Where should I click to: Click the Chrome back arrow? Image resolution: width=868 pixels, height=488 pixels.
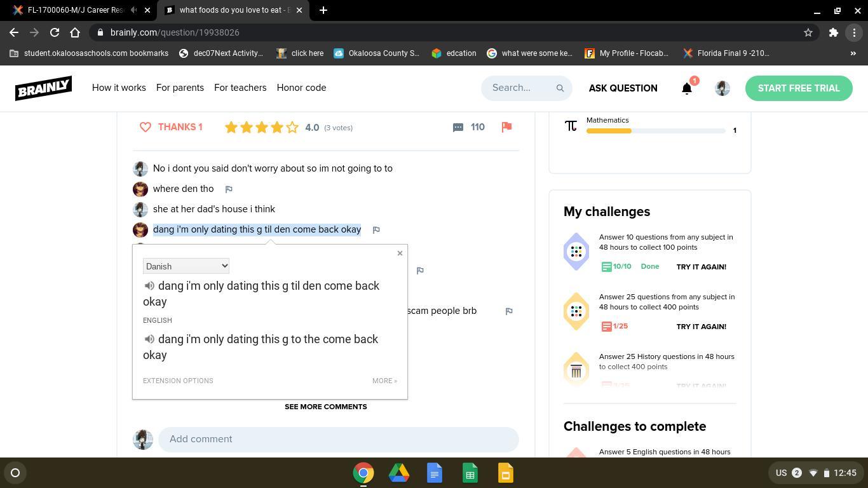coord(14,32)
